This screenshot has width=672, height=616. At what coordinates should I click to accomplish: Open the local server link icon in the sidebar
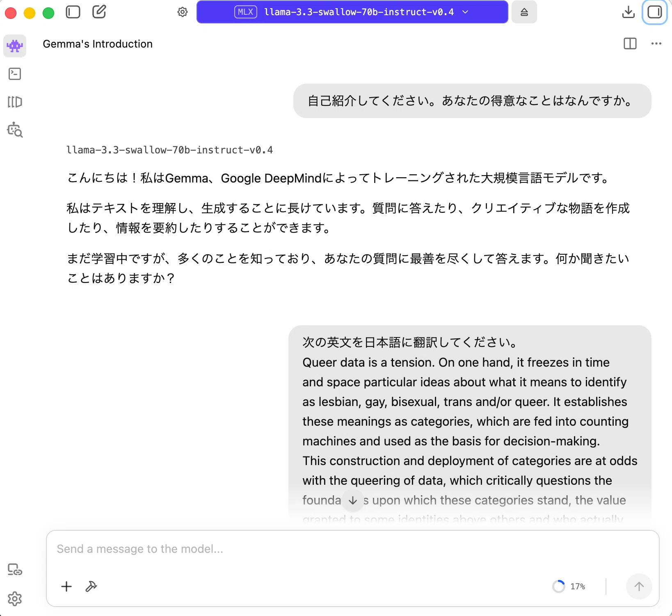[x=15, y=569]
